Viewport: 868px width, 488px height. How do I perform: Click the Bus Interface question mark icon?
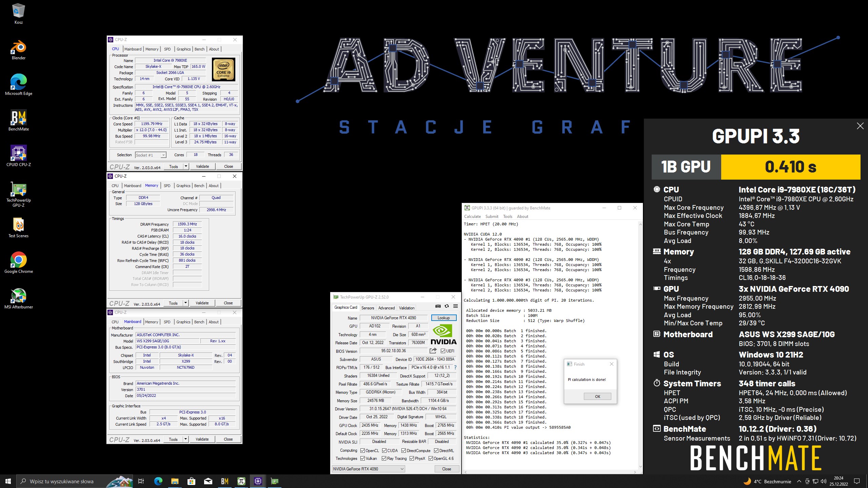click(x=455, y=367)
